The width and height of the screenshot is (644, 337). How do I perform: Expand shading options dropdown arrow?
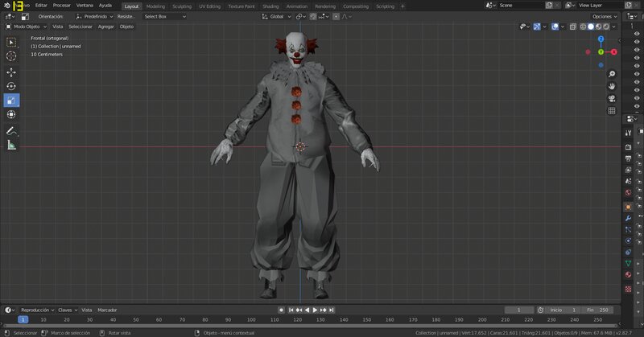pyautogui.click(x=614, y=27)
